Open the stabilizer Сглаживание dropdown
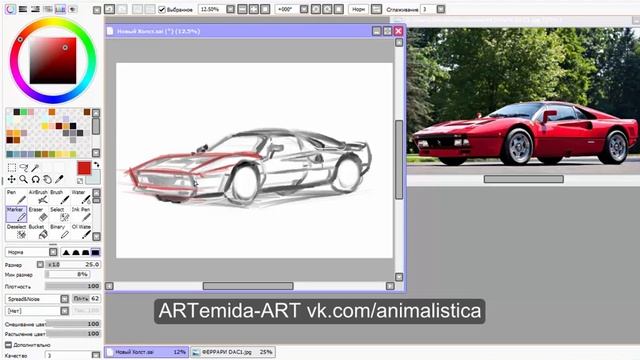The image size is (640, 360). [x=441, y=9]
